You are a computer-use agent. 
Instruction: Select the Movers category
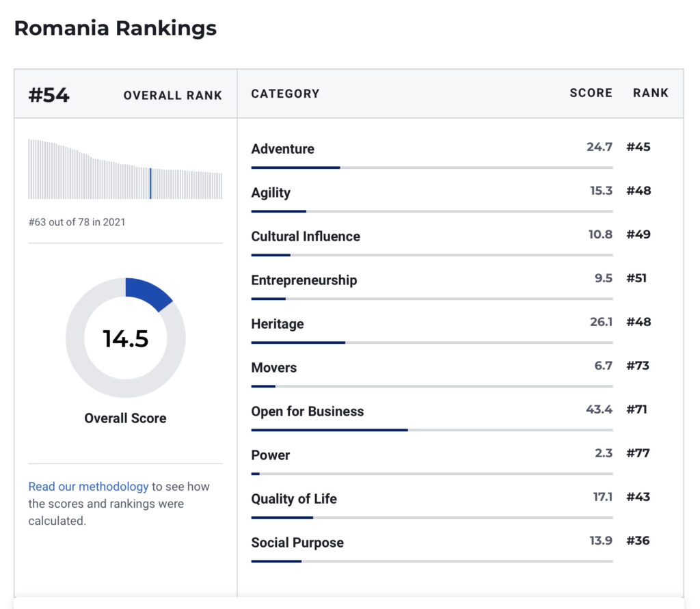[274, 368]
